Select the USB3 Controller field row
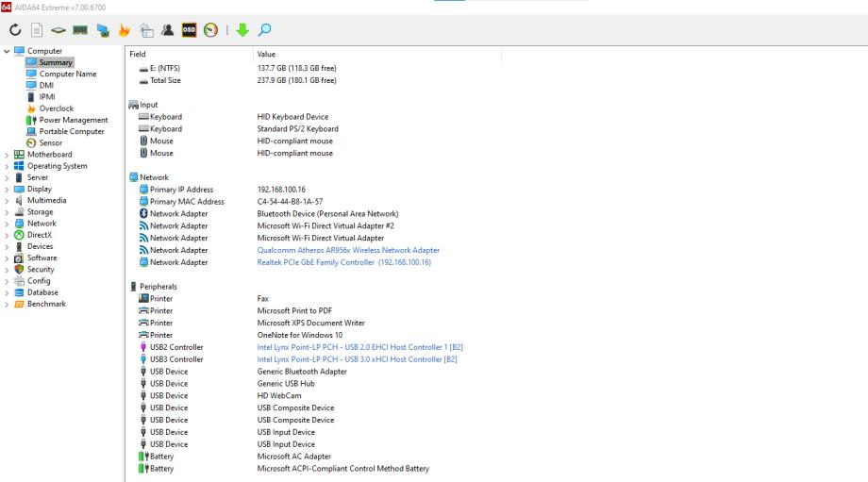The width and height of the screenshot is (868, 482). point(176,359)
